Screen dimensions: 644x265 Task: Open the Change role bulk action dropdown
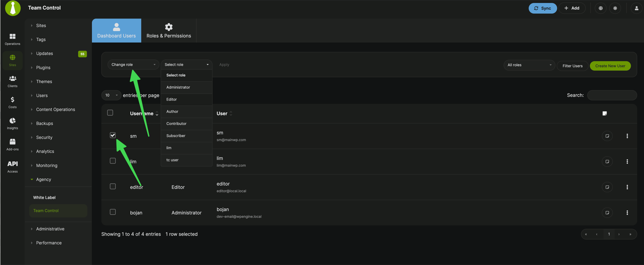[x=133, y=64]
